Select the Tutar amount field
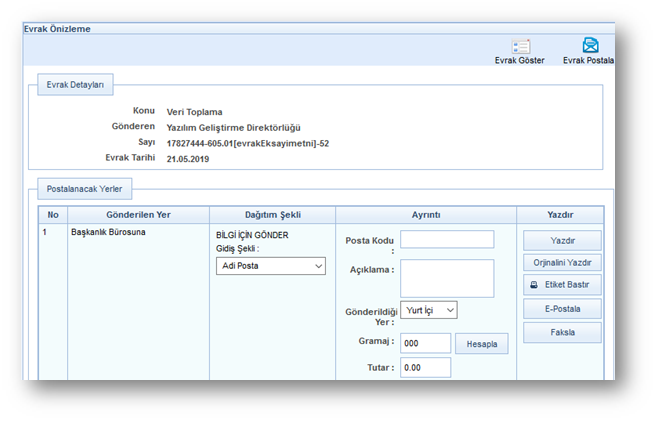The width and height of the screenshot is (657, 422). [425, 368]
